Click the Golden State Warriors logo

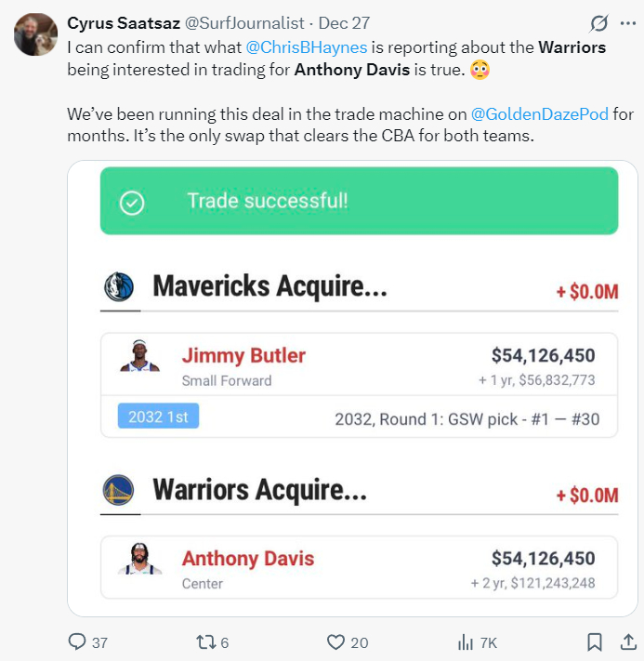[120, 490]
